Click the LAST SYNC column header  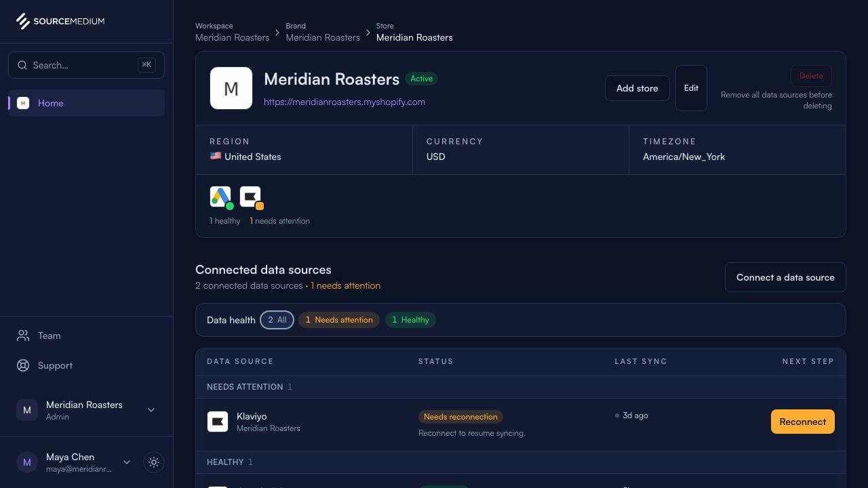tap(641, 361)
